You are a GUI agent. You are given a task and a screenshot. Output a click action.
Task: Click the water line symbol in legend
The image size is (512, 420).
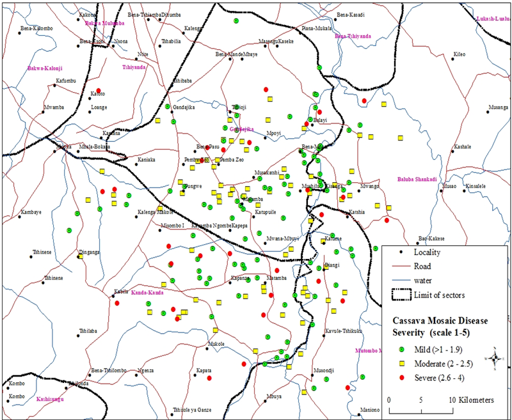(x=401, y=280)
